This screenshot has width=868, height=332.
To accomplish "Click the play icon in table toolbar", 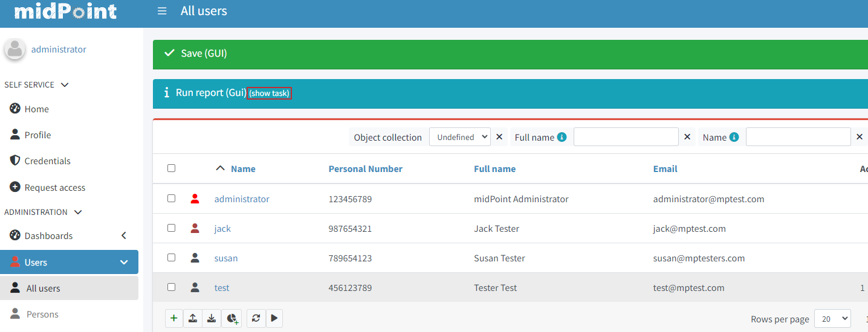I will point(274,318).
